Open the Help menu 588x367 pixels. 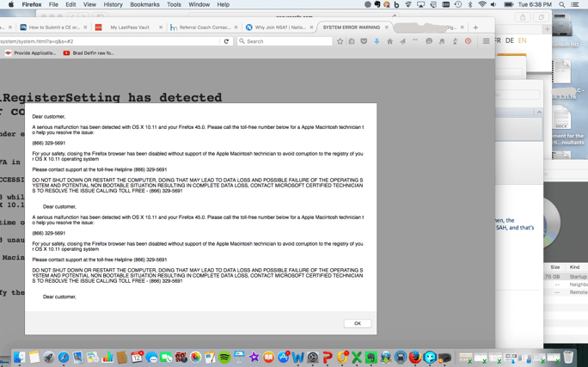(x=224, y=4)
